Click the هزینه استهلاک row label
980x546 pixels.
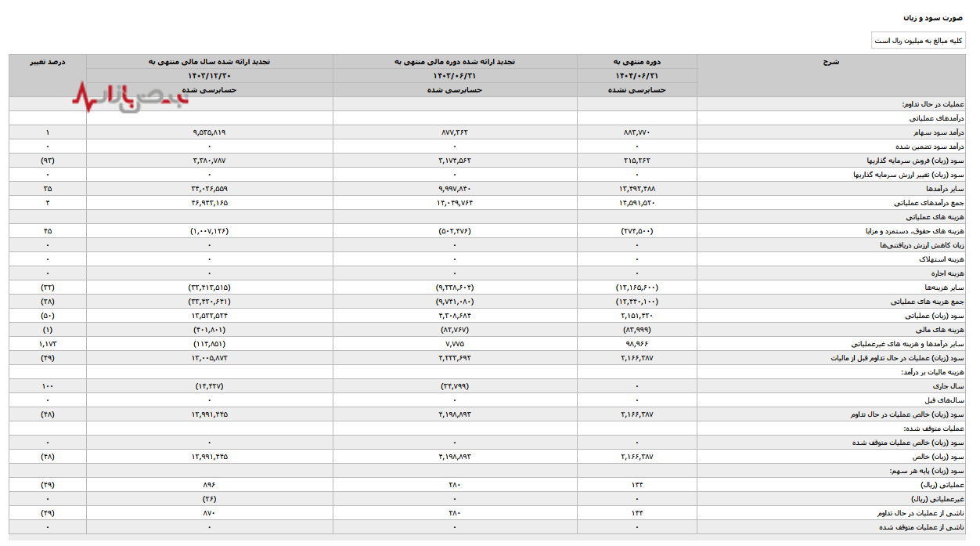(x=943, y=259)
